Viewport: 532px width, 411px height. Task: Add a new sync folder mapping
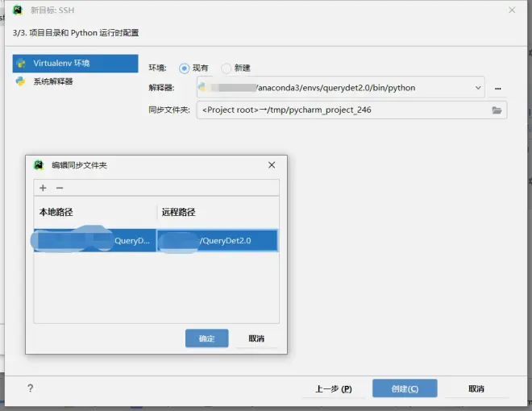43,188
